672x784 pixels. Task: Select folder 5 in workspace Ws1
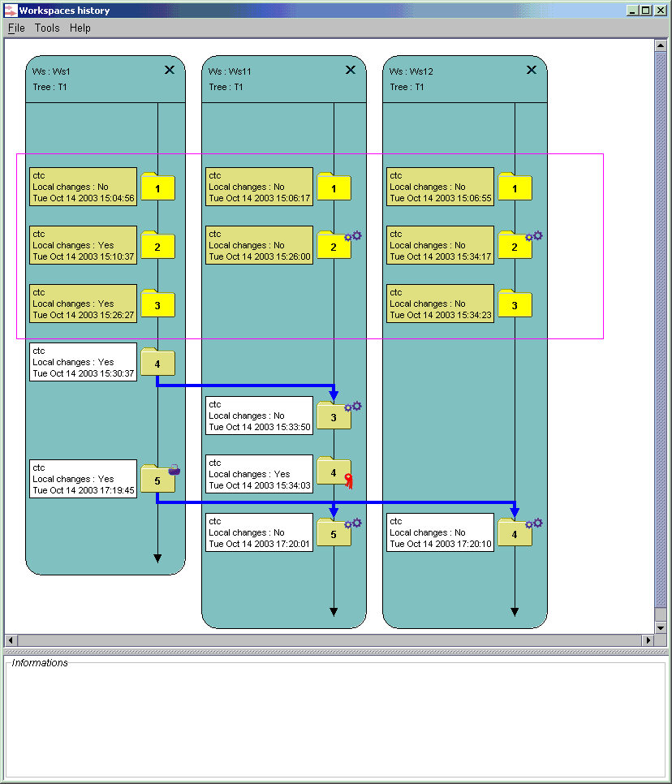click(x=157, y=479)
